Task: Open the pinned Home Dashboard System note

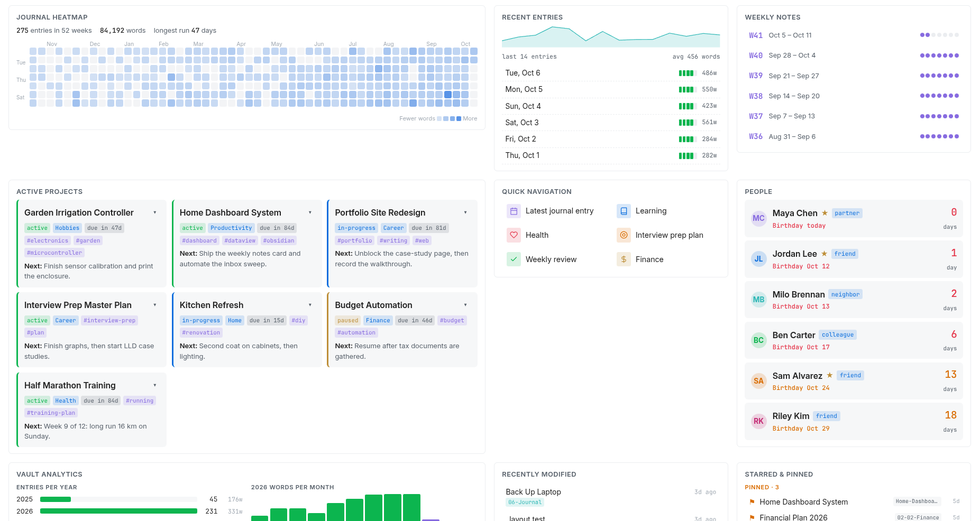Action: coord(803,502)
